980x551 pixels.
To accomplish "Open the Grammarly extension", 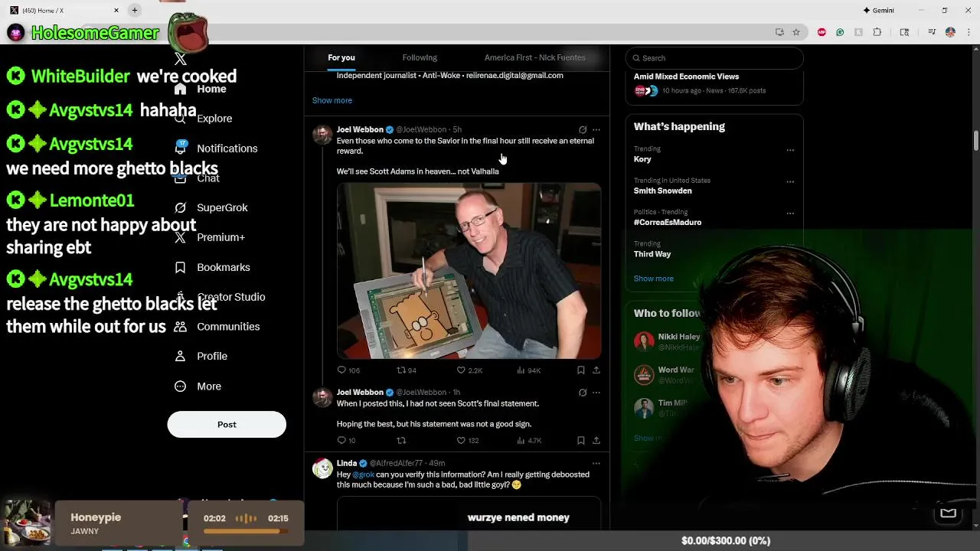I will (x=840, y=32).
